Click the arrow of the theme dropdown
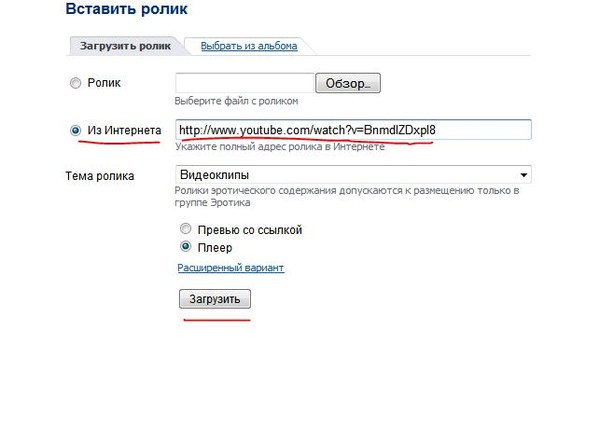This screenshot has height=441, width=600. click(x=523, y=175)
